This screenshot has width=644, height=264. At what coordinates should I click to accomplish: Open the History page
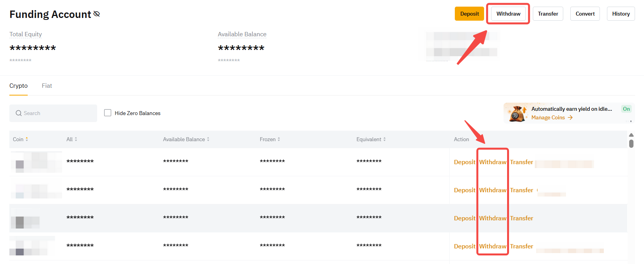click(621, 14)
